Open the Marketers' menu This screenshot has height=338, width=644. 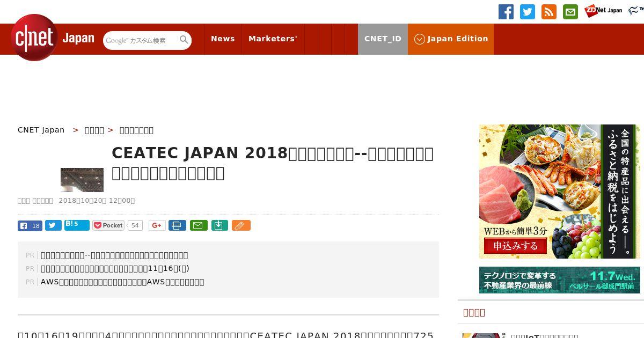pos(273,39)
